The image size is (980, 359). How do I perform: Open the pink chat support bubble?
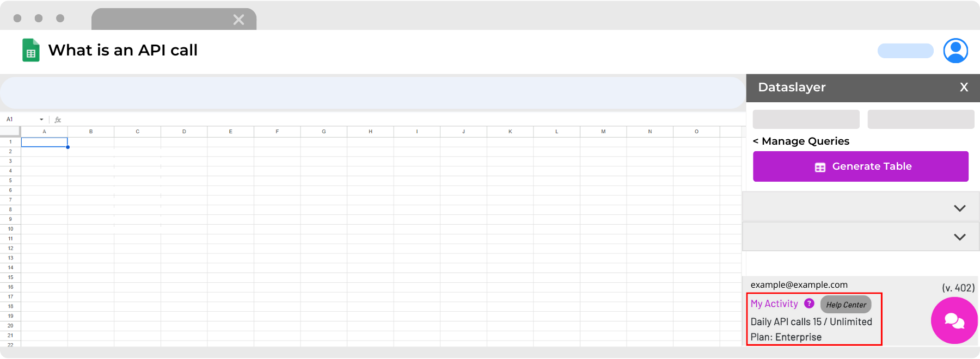tap(954, 320)
